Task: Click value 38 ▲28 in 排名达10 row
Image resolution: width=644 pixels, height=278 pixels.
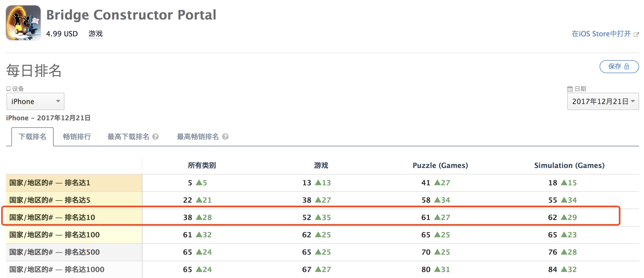Action: click(x=197, y=218)
